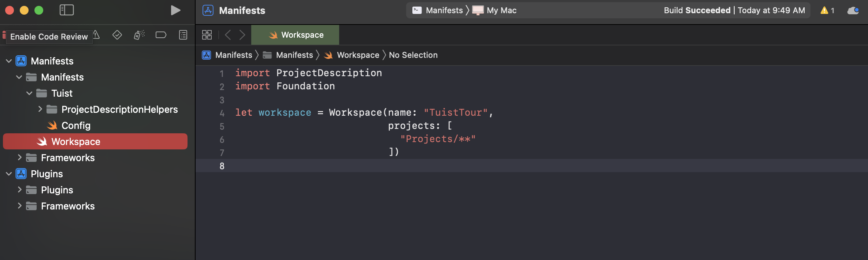868x260 pixels.
Task: Open the Test navigator diamond icon
Action: (117, 35)
